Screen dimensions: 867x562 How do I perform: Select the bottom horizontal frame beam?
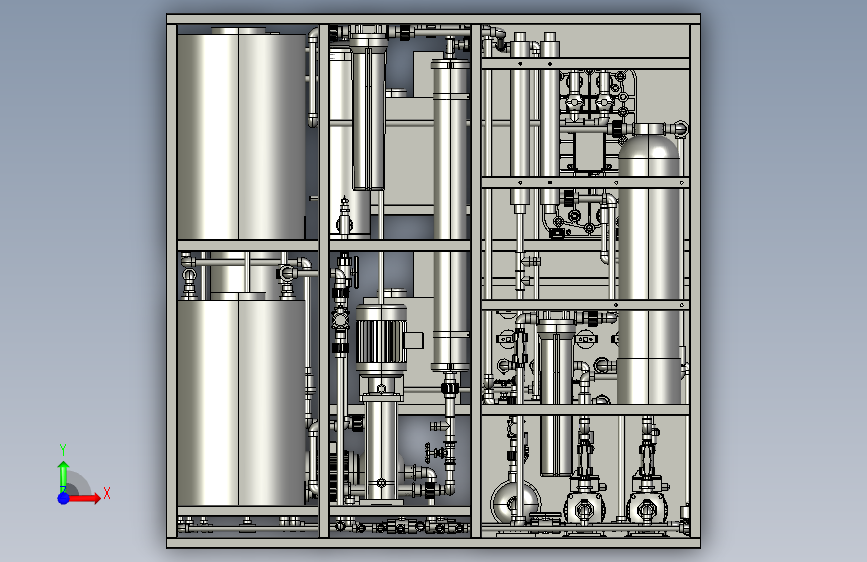click(x=434, y=543)
